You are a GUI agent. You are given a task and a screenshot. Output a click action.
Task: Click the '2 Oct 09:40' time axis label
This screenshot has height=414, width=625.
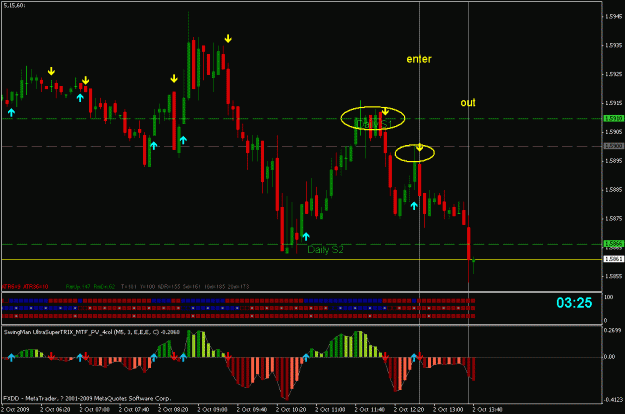coord(252,409)
